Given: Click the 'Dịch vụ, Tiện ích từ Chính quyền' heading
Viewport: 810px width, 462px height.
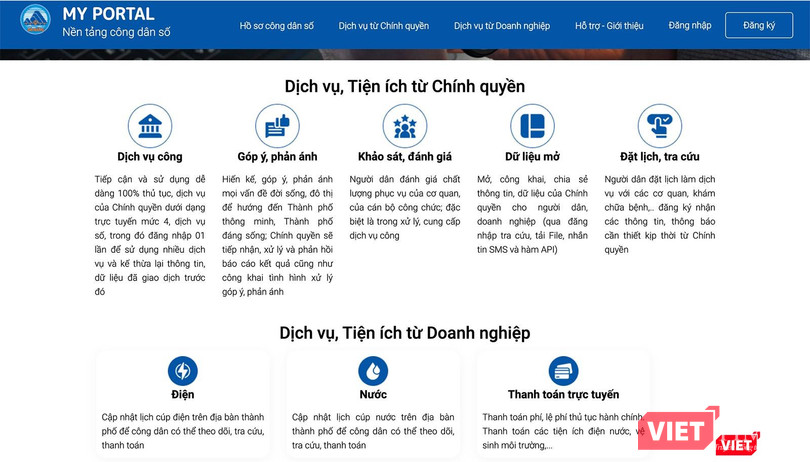Looking at the screenshot, I should (405, 86).
